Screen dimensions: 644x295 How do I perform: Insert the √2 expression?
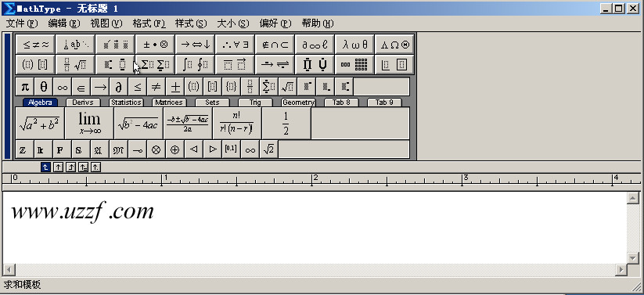pos(268,149)
